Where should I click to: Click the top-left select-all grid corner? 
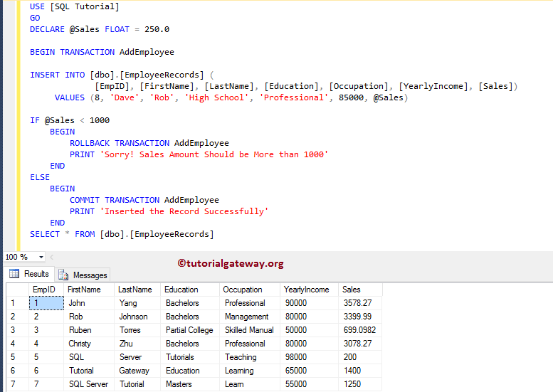point(16,290)
